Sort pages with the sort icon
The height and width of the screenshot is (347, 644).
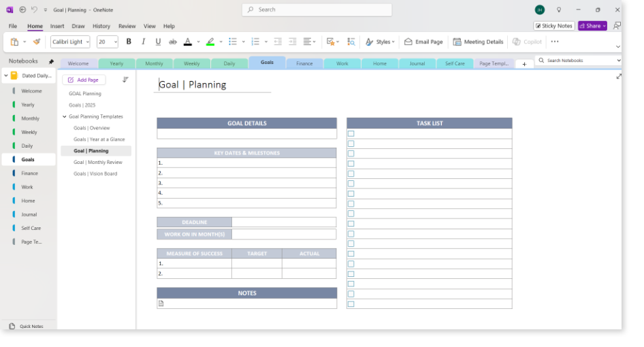pyautogui.click(x=125, y=80)
